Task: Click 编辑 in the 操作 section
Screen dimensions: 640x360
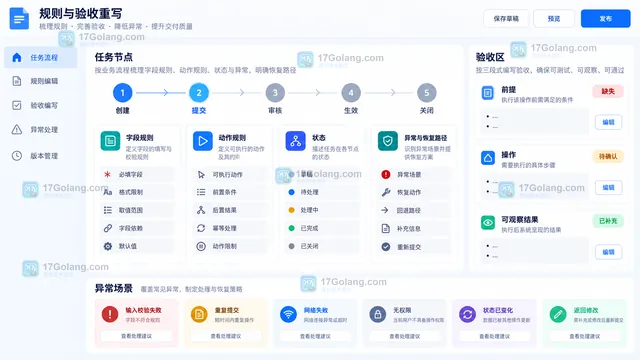Action: (x=608, y=187)
